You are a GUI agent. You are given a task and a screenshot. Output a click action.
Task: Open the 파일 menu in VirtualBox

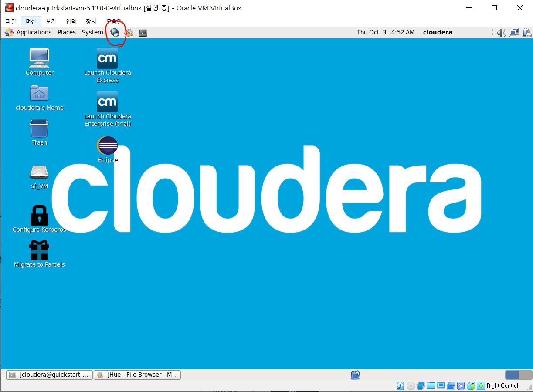click(x=11, y=21)
